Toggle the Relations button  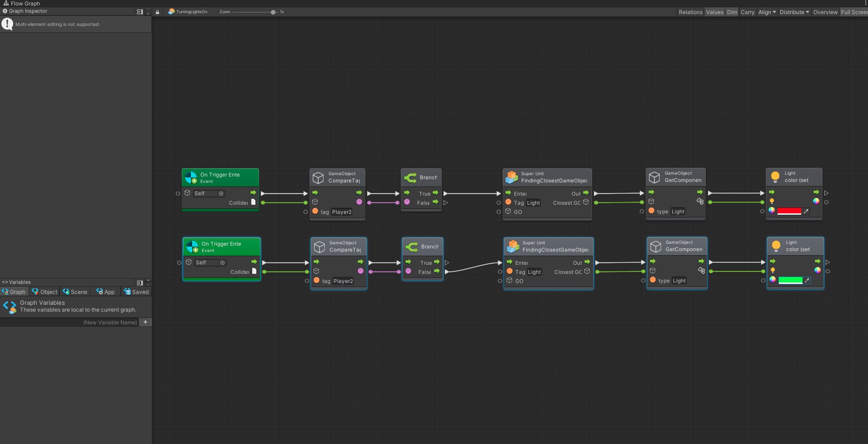[690, 12]
